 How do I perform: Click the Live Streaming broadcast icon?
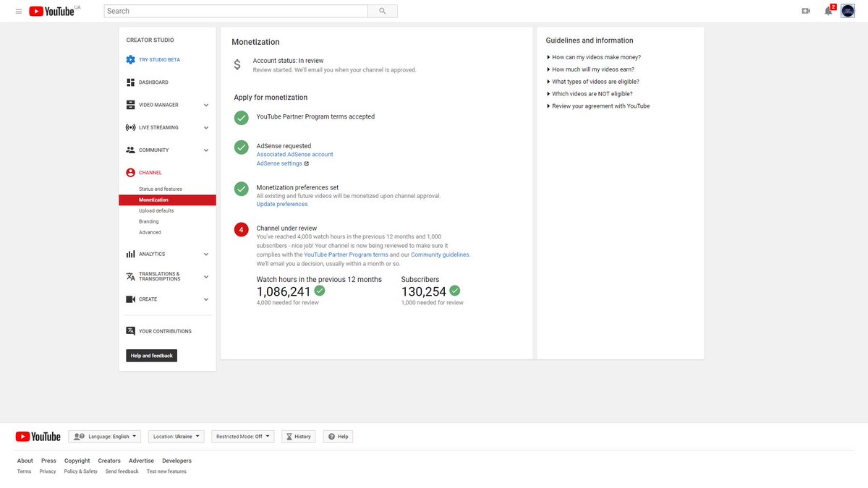(x=130, y=127)
